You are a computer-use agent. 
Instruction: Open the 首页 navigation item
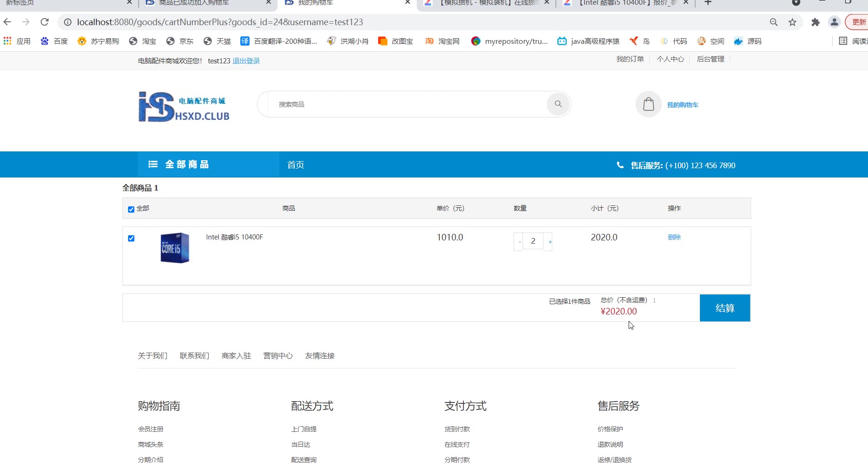[296, 165]
